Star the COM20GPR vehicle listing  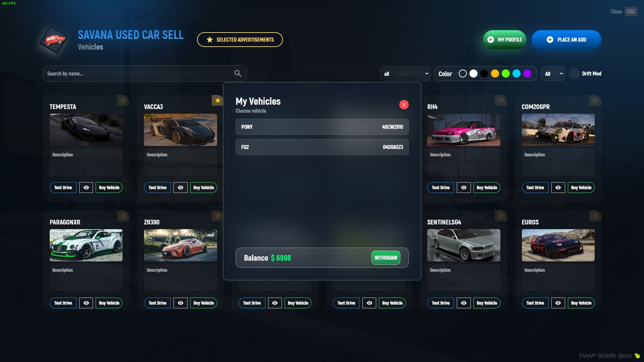click(x=595, y=100)
